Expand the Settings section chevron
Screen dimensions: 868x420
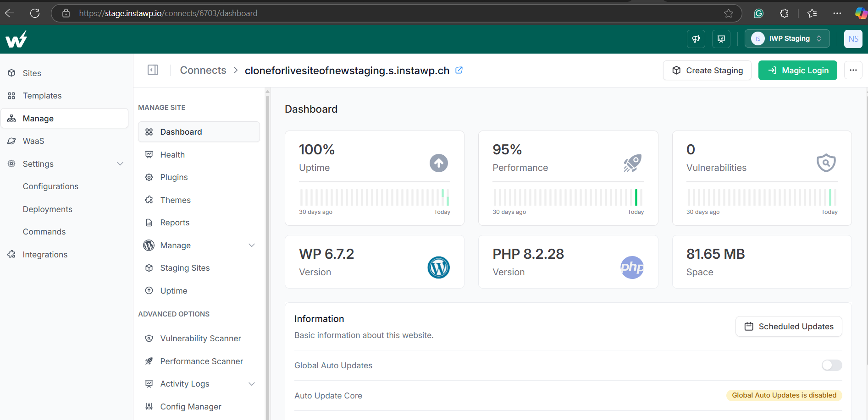pyautogui.click(x=120, y=164)
